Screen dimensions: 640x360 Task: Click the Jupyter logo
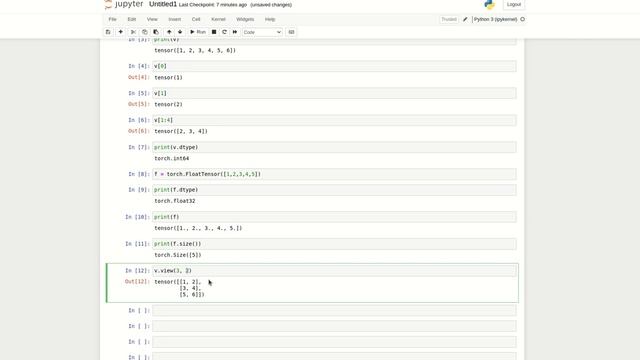(124, 4)
